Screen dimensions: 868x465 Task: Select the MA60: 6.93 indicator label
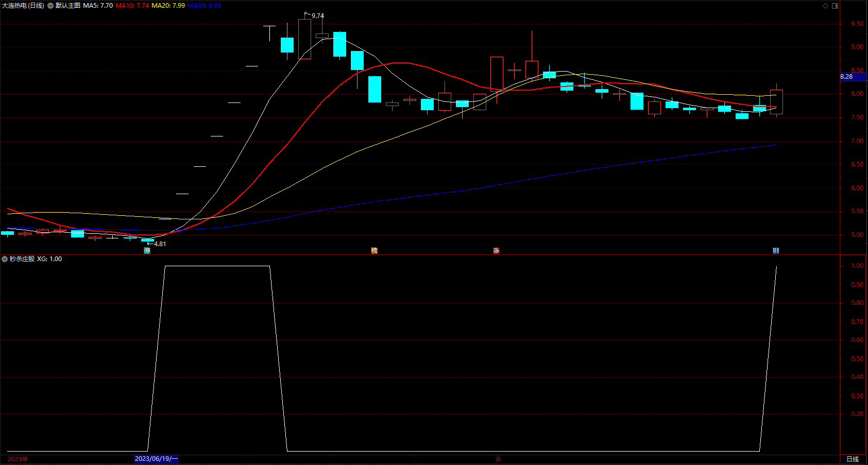(x=204, y=6)
